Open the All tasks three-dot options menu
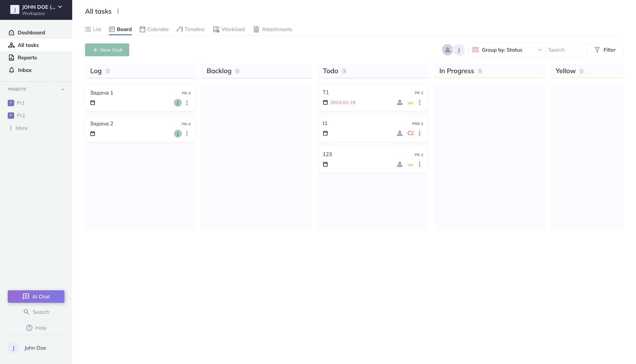The height and width of the screenshot is (364, 636). tap(118, 11)
